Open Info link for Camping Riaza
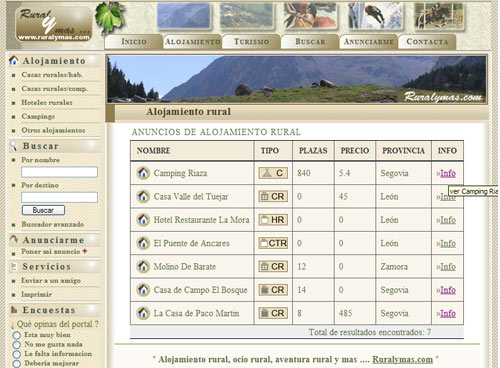Screen dimensions: 500x368 [x=448, y=173]
